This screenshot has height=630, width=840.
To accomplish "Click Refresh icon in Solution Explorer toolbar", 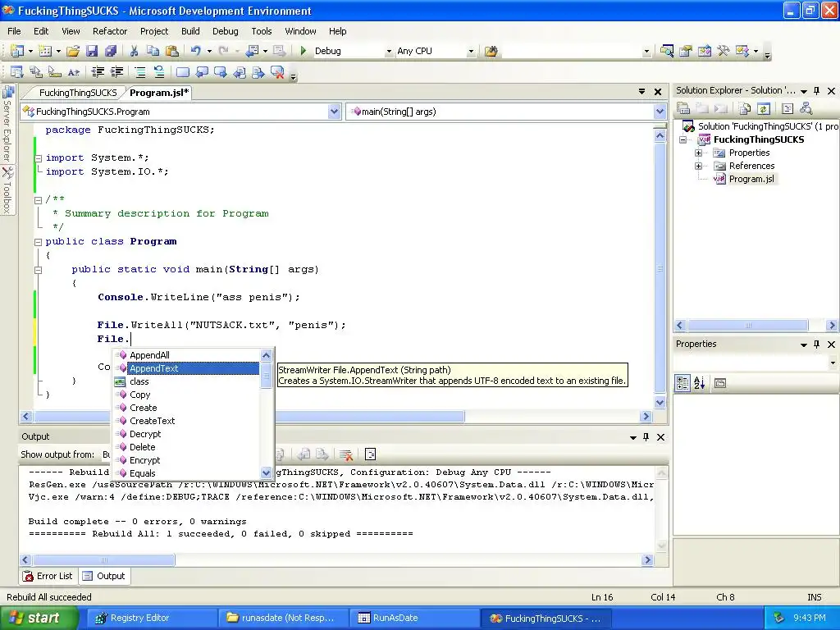I will click(x=764, y=109).
